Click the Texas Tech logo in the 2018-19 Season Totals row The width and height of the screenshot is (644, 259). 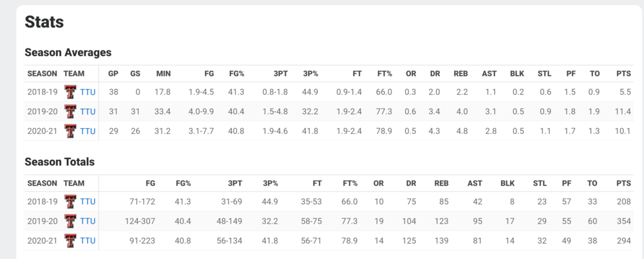coord(71,202)
